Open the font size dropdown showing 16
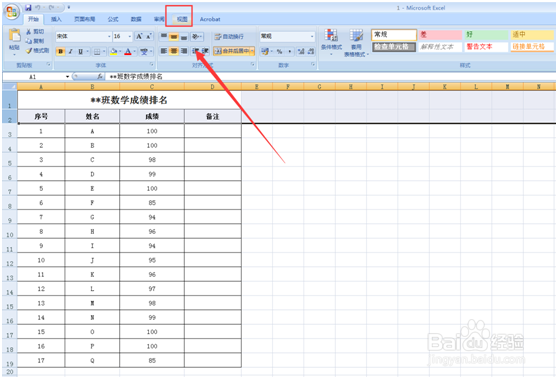The width and height of the screenshot is (558, 379). pyautogui.click(x=130, y=36)
